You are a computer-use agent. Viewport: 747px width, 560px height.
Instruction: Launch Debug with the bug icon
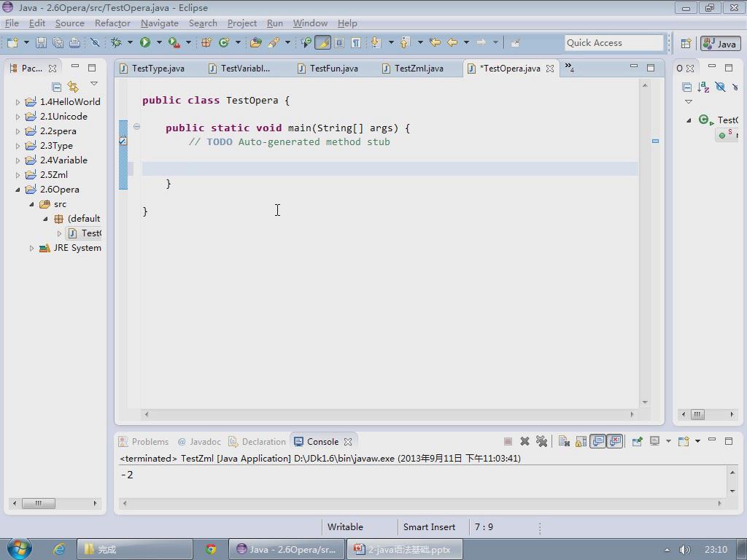(116, 43)
